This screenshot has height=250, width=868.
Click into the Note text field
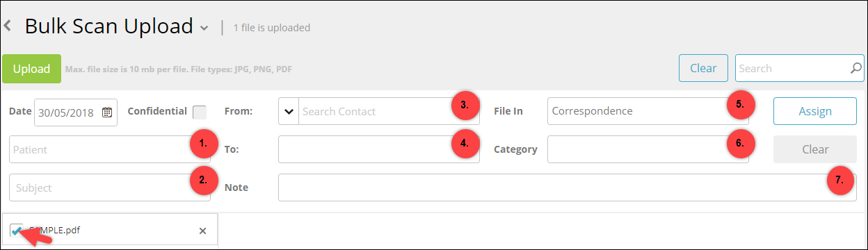pos(568,187)
